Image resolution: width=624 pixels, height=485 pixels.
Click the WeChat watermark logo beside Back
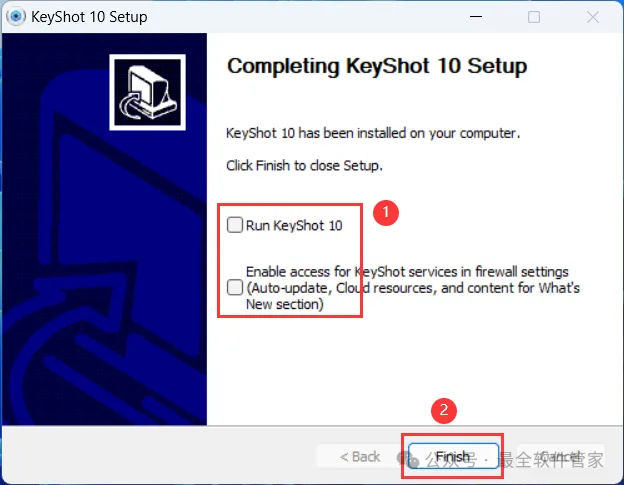(x=408, y=460)
